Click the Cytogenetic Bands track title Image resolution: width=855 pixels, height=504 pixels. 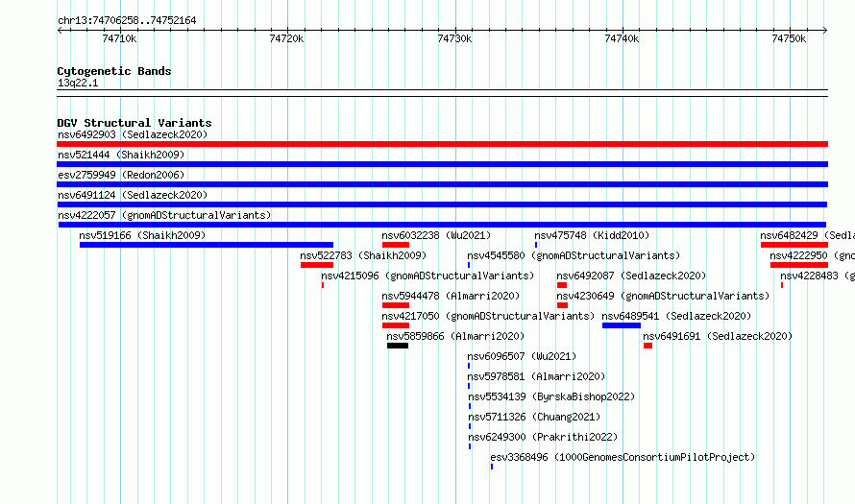click(x=114, y=71)
